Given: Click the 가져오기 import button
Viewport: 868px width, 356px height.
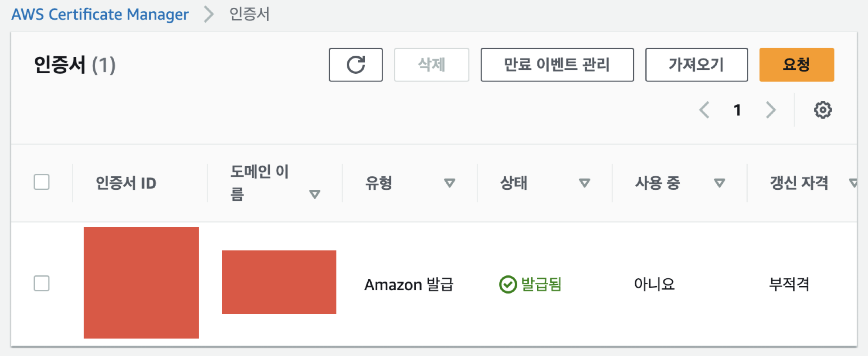Looking at the screenshot, I should pos(696,65).
